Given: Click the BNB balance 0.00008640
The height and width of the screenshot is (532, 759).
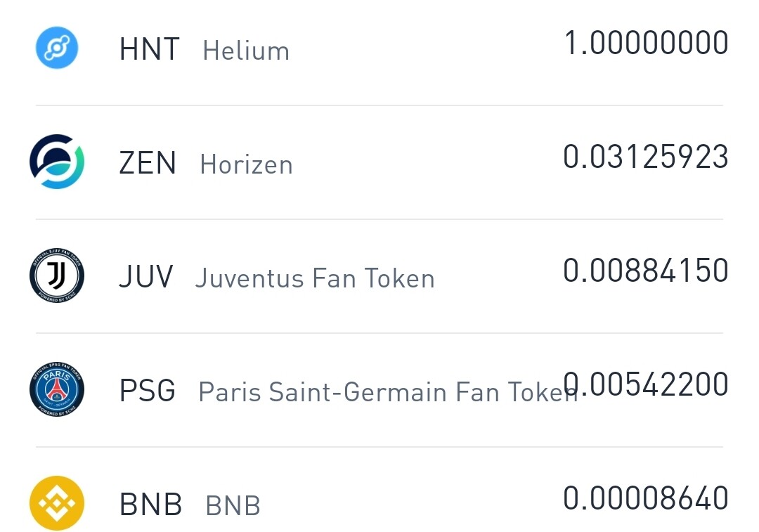Looking at the screenshot, I should [646, 498].
